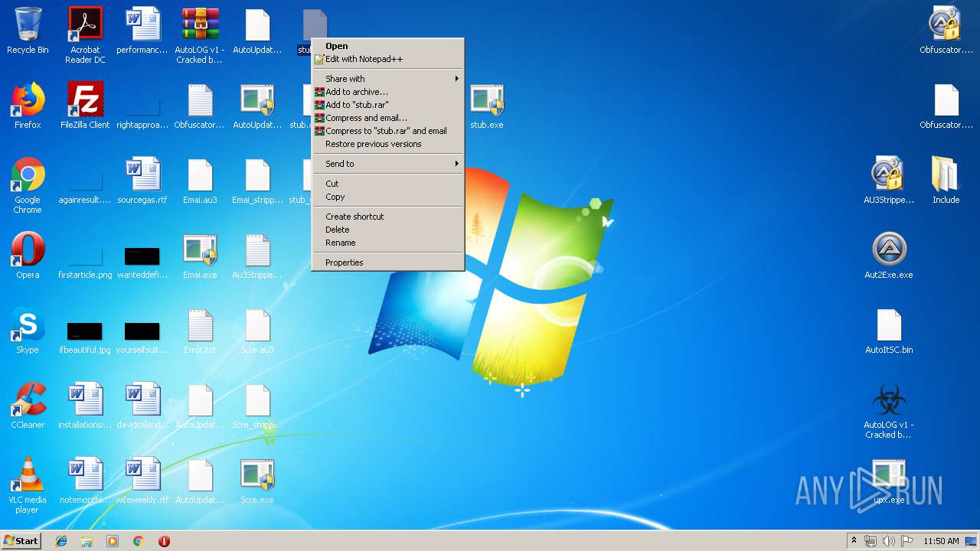The image size is (980, 551).
Task: Launch Acrobat Reader DC shortcut
Action: point(85,34)
